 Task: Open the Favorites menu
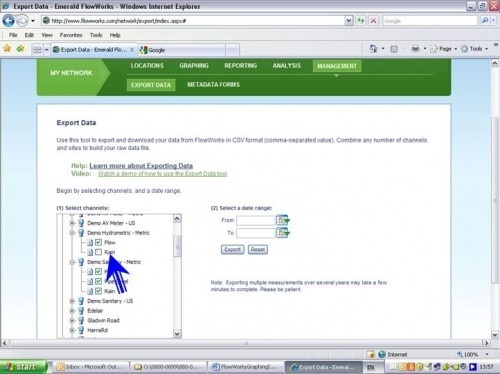71,35
